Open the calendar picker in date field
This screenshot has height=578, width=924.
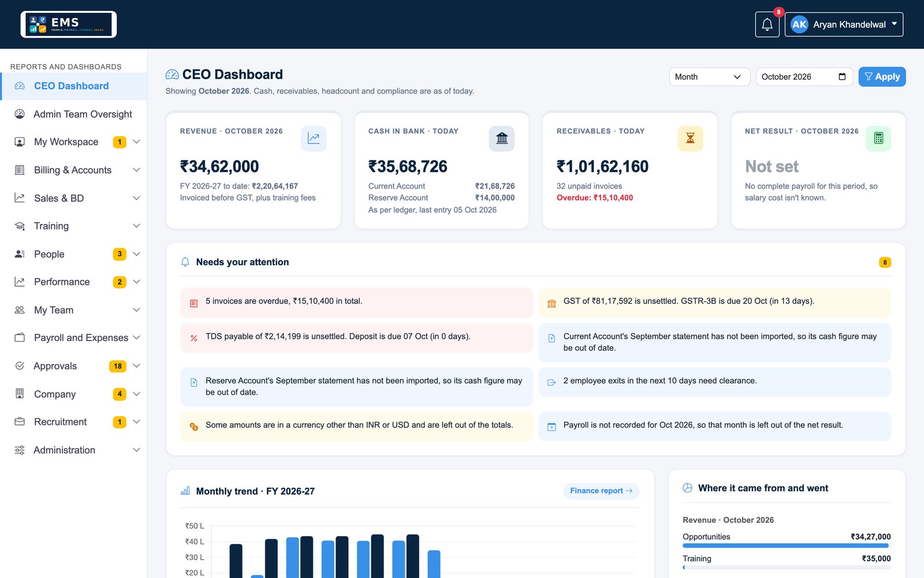[842, 77]
